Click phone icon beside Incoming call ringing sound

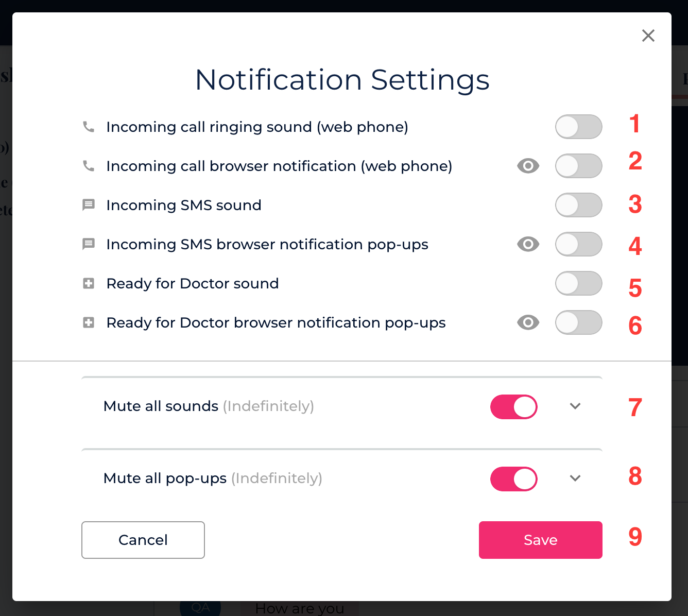(x=89, y=127)
